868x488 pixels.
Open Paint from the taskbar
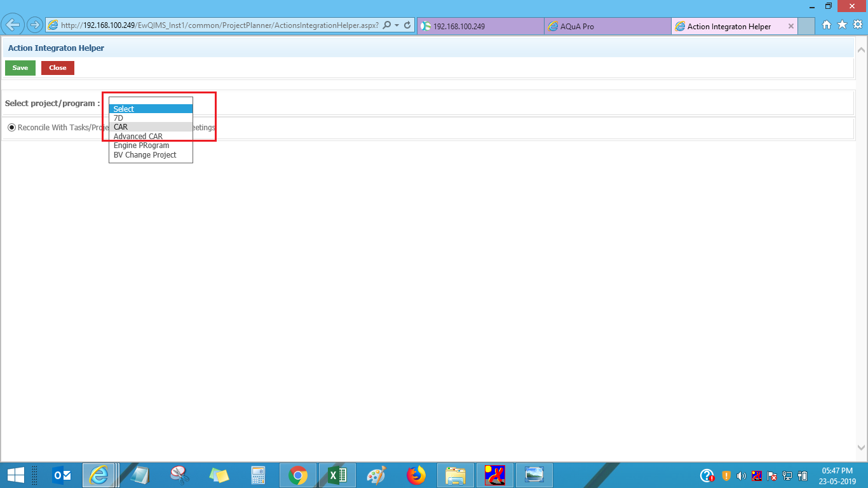click(x=376, y=475)
